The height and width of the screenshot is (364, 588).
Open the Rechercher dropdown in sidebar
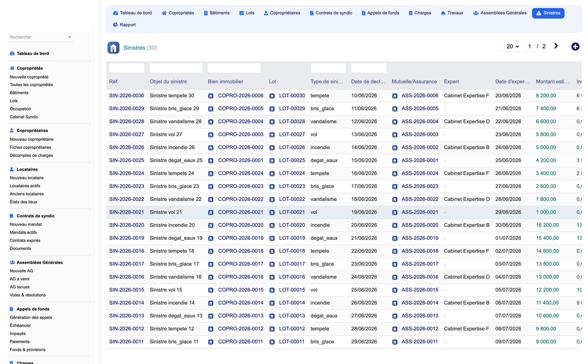(x=41, y=37)
